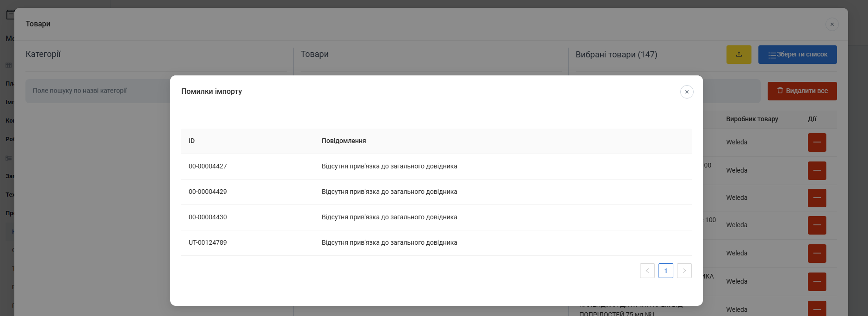
Task: Click error row ID 00-00004429
Action: (208, 192)
